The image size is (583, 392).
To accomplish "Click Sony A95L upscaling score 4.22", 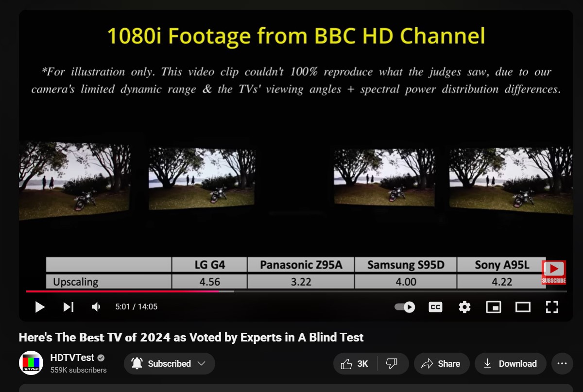I will pyautogui.click(x=501, y=282).
